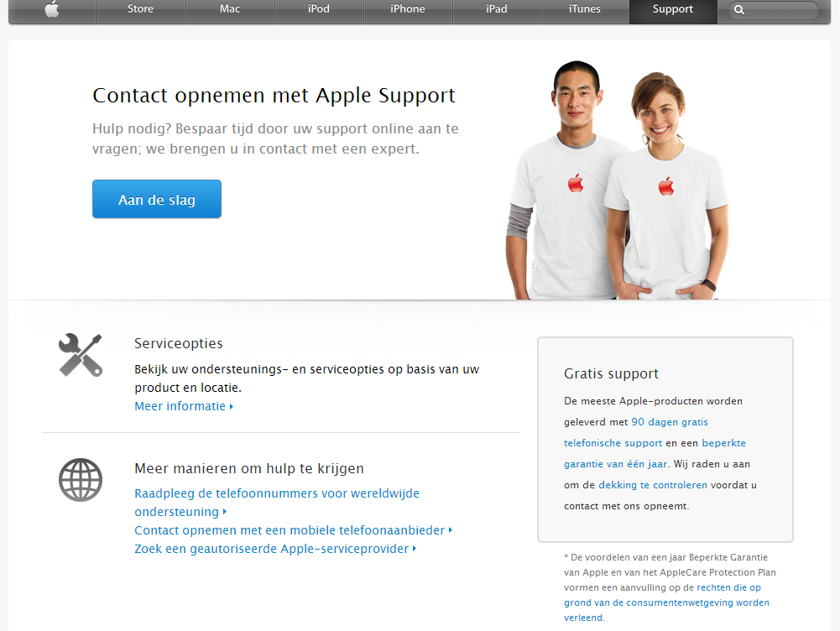Open 90 dagen gratis telefonische support link

point(636,432)
